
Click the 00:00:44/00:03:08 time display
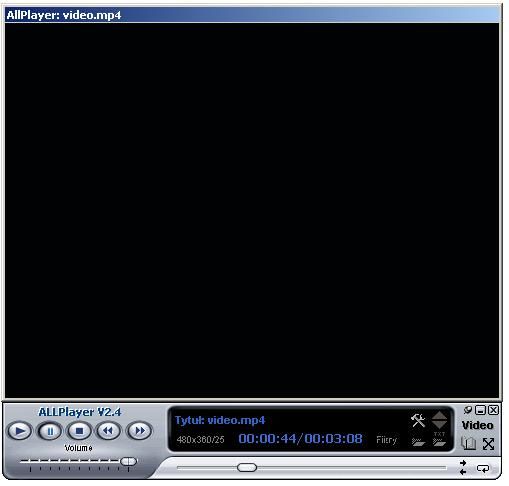coord(300,438)
